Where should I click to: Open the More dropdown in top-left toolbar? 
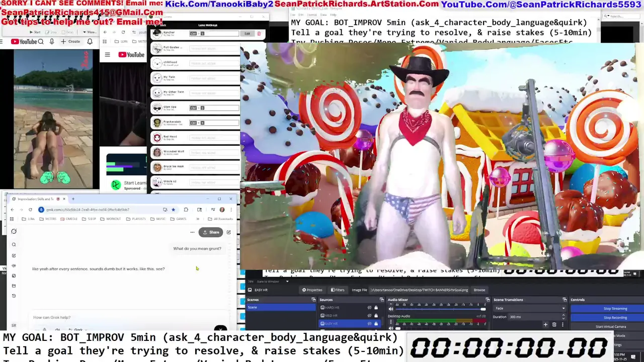91,32
